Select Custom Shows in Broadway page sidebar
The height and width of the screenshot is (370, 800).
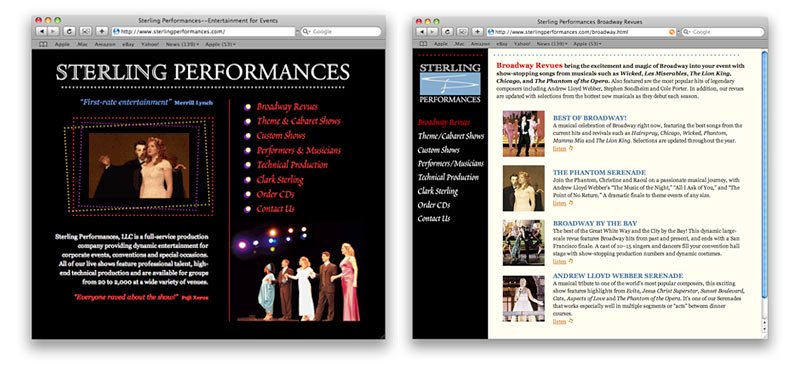pos(438,150)
